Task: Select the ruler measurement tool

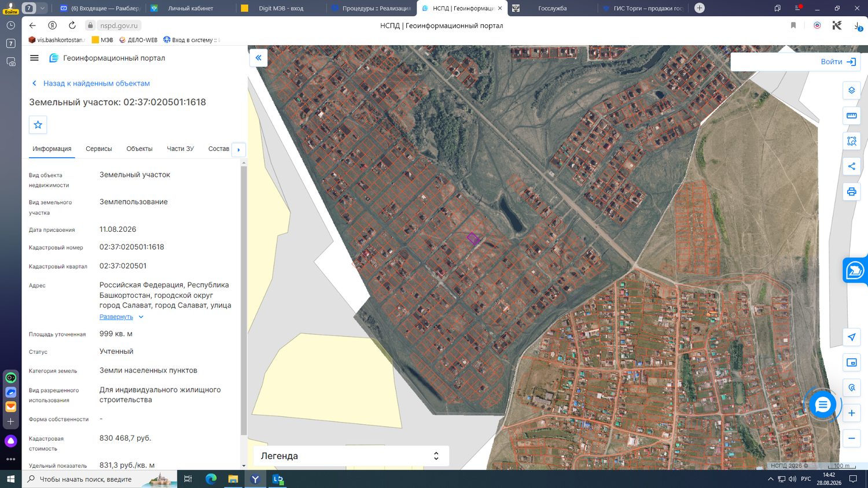Action: pos(851,116)
